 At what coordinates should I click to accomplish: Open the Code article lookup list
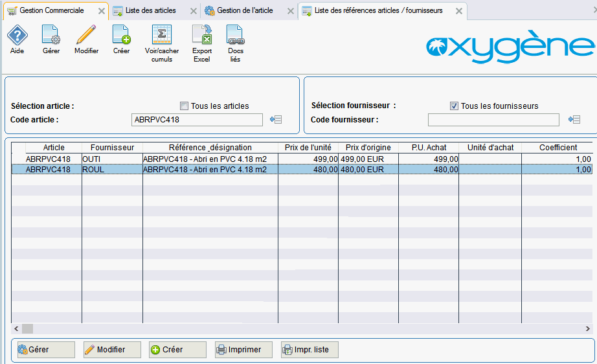[x=276, y=120]
